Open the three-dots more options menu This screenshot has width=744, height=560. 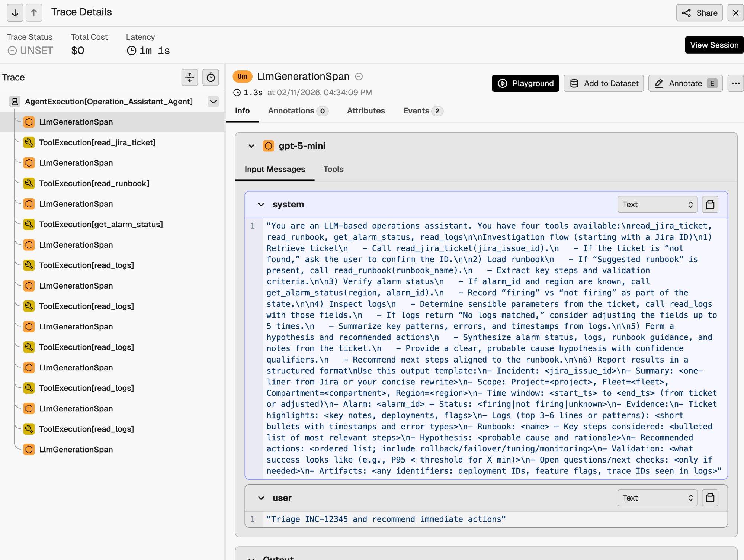(735, 83)
